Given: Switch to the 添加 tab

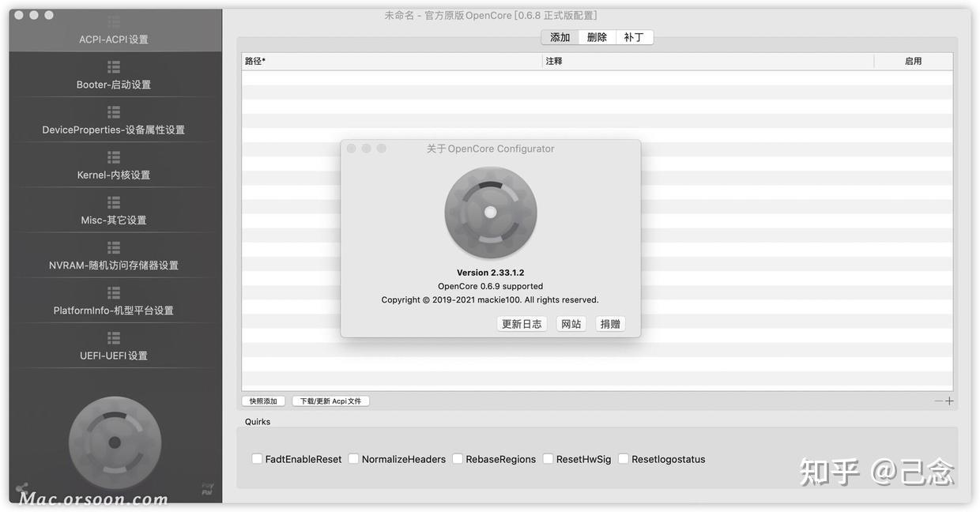Looking at the screenshot, I should coord(560,37).
